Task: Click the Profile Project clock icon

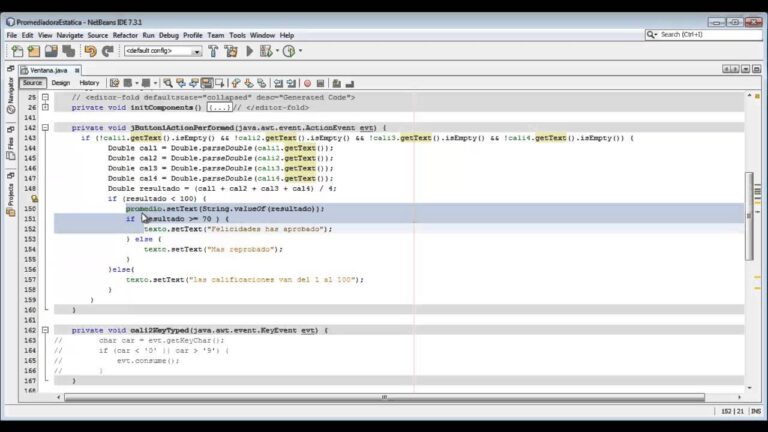Action: coord(289,51)
